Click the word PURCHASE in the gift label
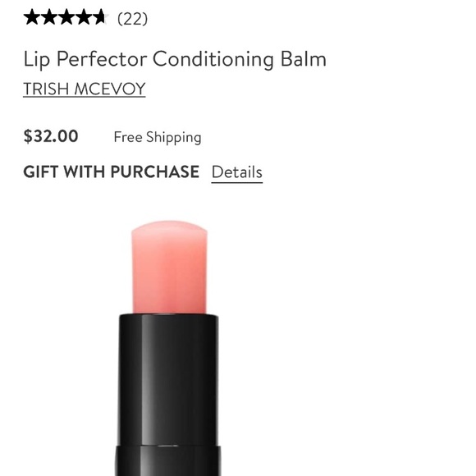Image resolution: width=476 pixels, height=476 pixels. point(155,172)
